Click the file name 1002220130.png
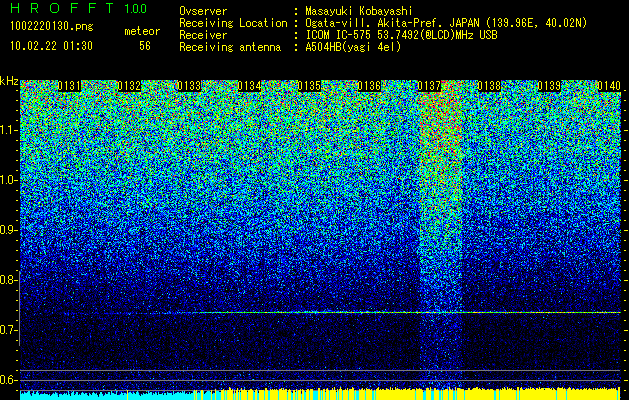This screenshot has width=629, height=400. click(x=52, y=27)
